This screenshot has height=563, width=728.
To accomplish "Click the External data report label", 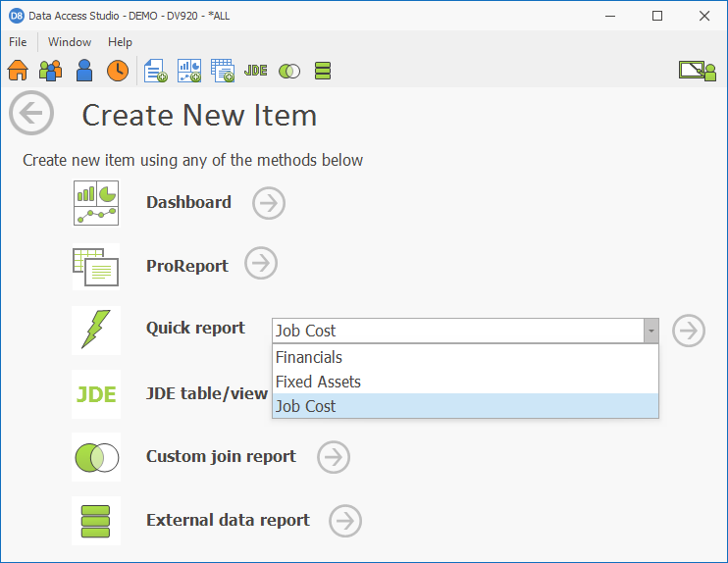I will coord(228,520).
